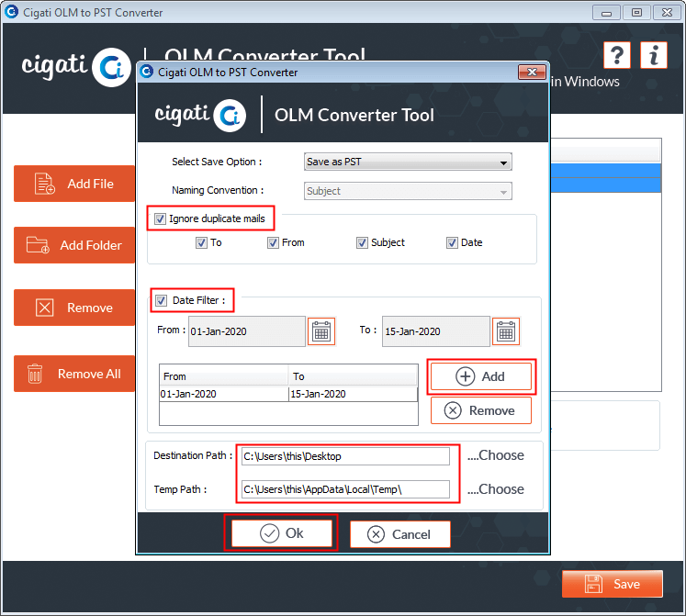Image resolution: width=686 pixels, height=616 pixels.
Task: Add the date range to list
Action: (481, 376)
